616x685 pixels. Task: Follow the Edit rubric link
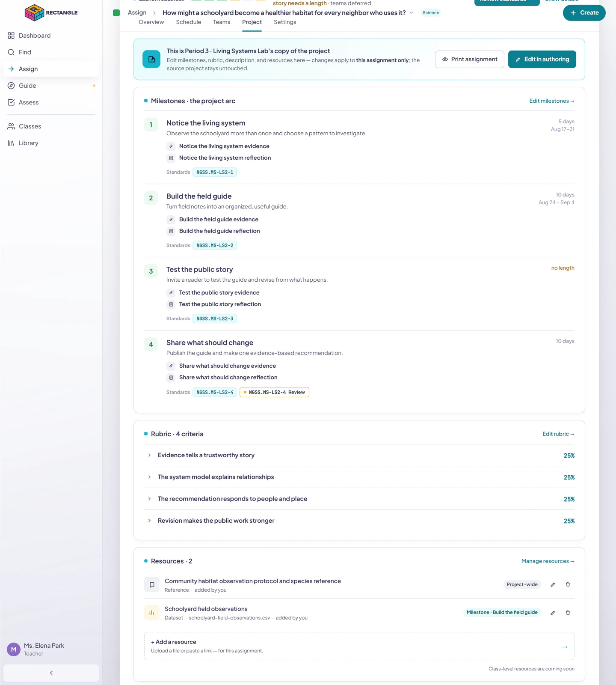[x=558, y=434]
